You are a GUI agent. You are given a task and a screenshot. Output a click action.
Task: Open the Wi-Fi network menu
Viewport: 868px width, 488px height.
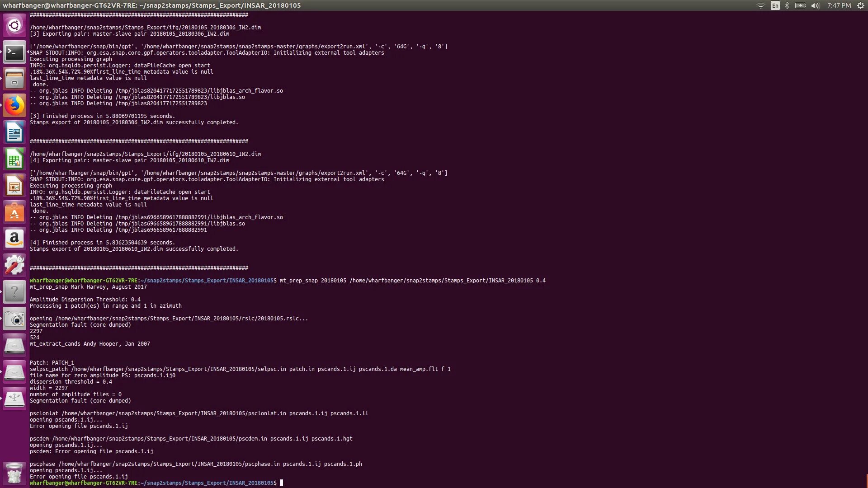click(x=761, y=5)
